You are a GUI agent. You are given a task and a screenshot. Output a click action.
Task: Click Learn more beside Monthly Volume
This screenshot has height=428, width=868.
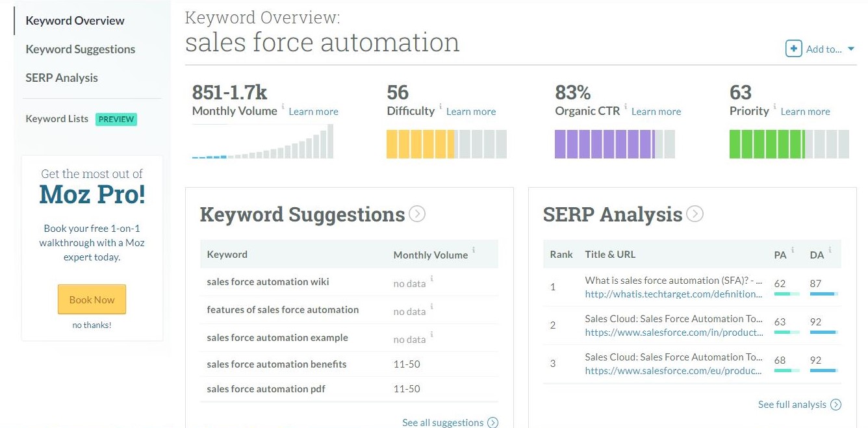313,112
